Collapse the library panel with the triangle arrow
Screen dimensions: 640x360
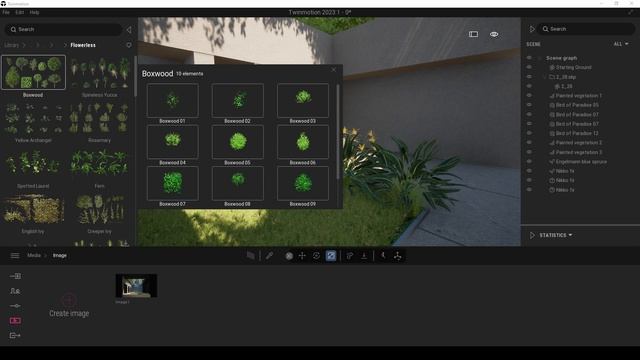[129, 29]
